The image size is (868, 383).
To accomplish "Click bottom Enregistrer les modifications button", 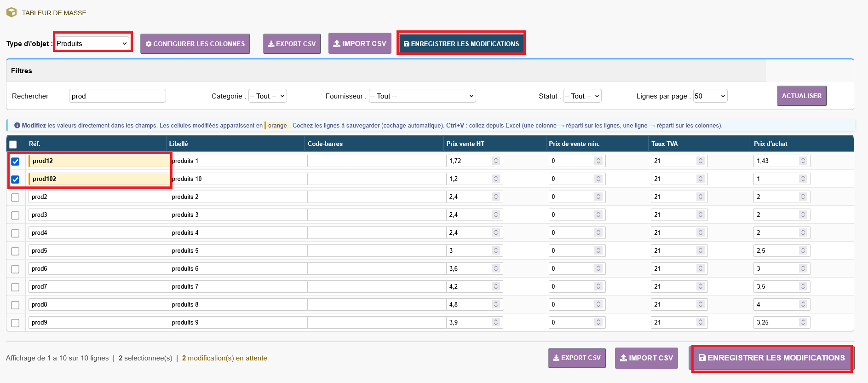I will 772,358.
